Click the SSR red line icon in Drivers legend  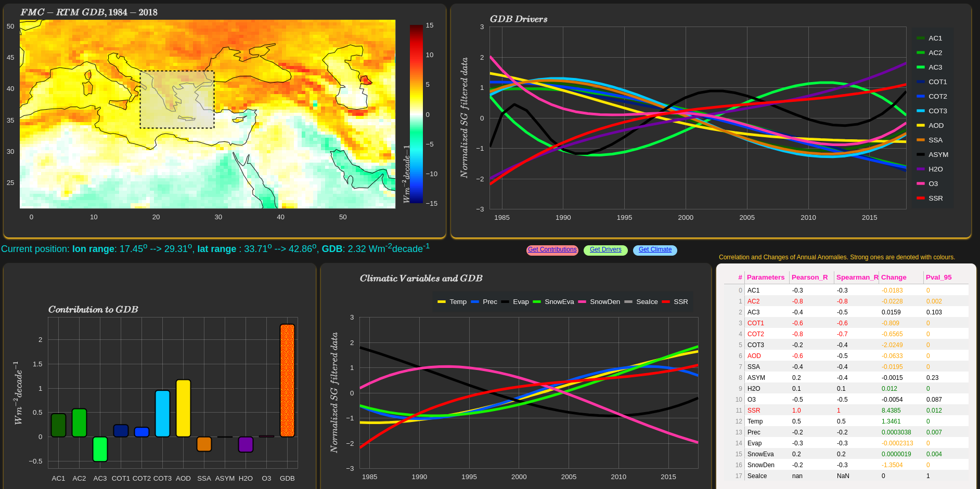(x=920, y=198)
